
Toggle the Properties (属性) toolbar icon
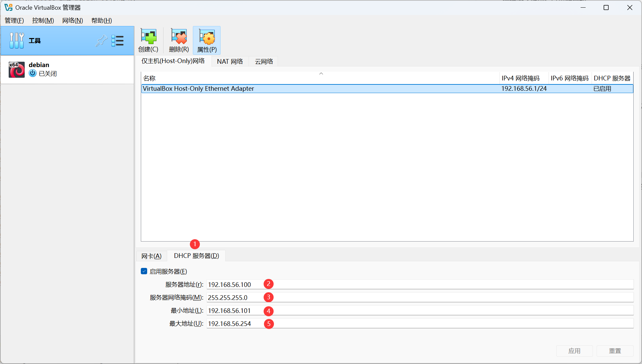click(207, 36)
